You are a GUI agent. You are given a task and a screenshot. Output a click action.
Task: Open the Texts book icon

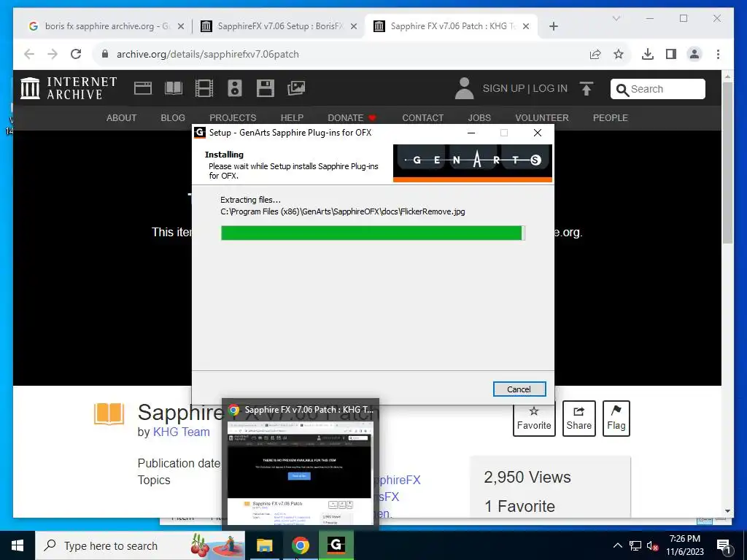point(174,88)
